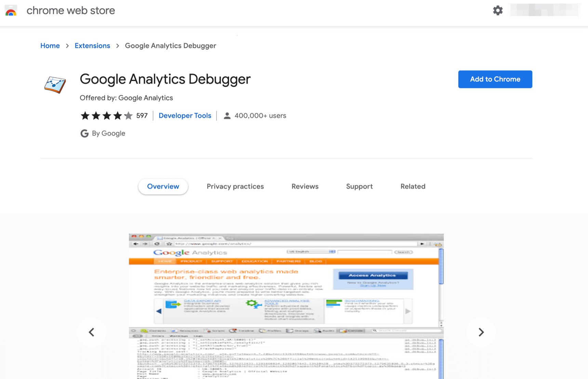
Task: Open the settings gear icon
Action: [498, 11]
